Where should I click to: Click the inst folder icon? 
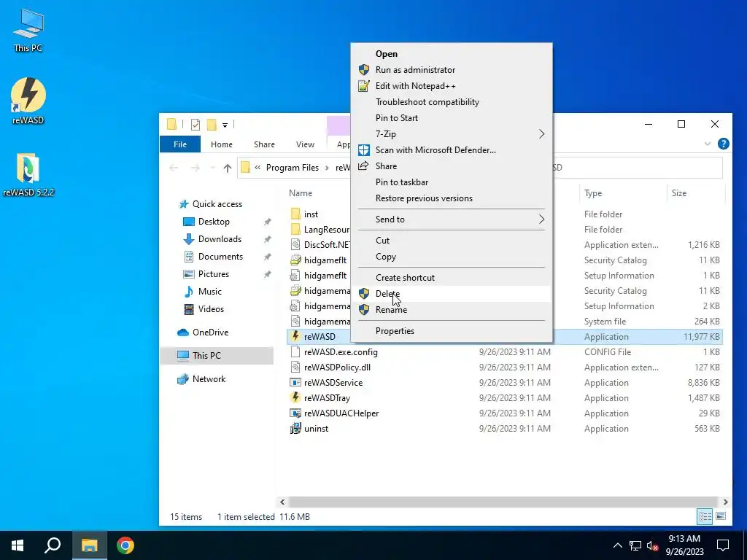[x=295, y=214]
